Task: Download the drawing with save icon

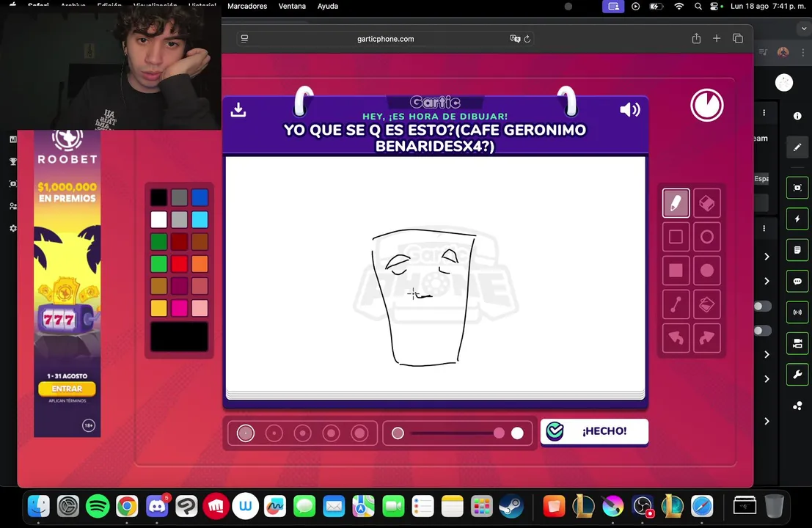Action: tap(238, 110)
